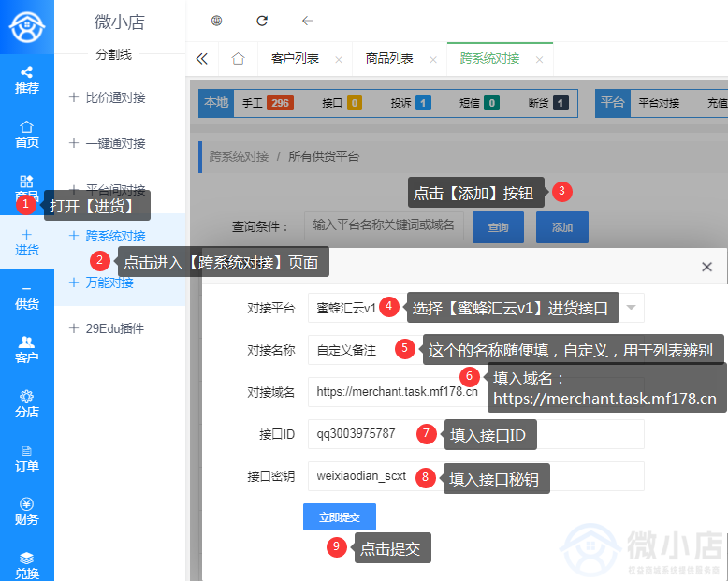Go back with the left arrow icon
Viewport: 728px width, 581px height.
[x=307, y=21]
